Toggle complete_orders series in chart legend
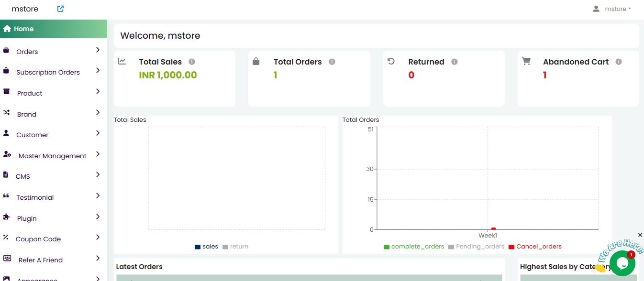The image size is (644, 281). pyautogui.click(x=414, y=247)
